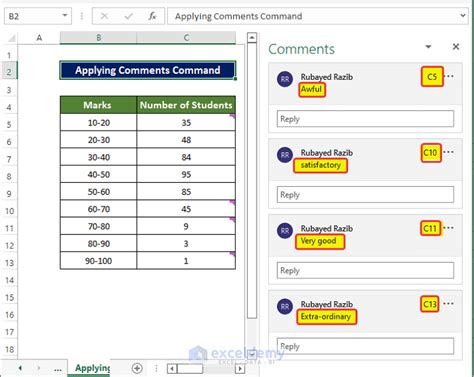This screenshot has height=377, width=474.
Task: Open Comments pane options dropdown arrow
Action: 428,47
